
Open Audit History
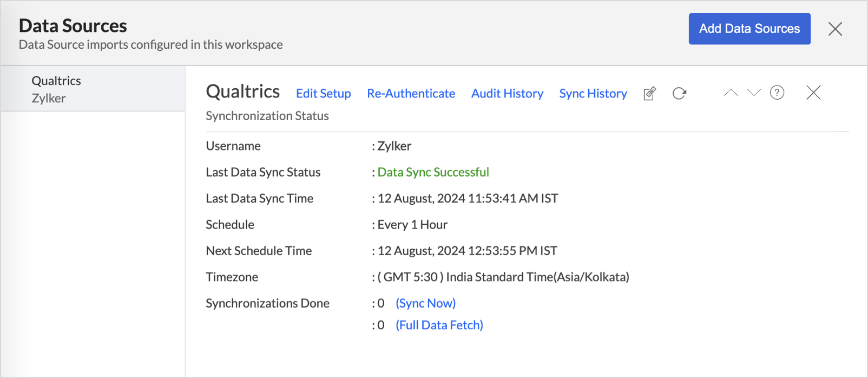[507, 93]
